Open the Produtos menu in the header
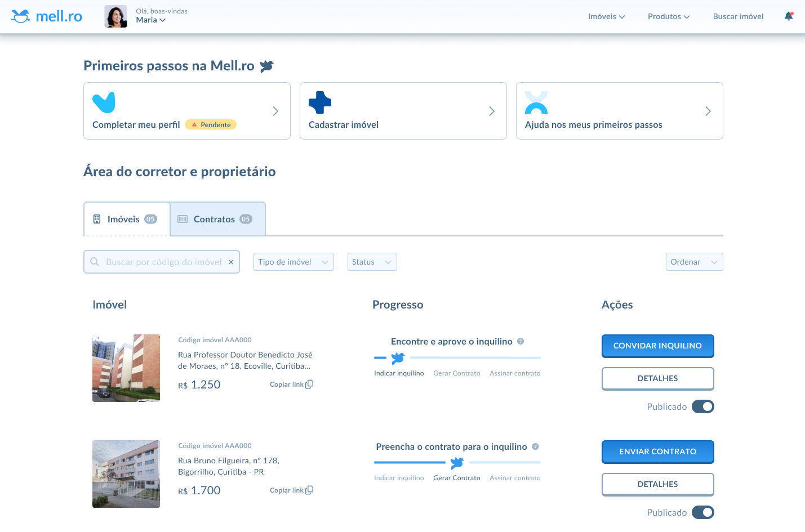805x532 pixels. coord(668,16)
